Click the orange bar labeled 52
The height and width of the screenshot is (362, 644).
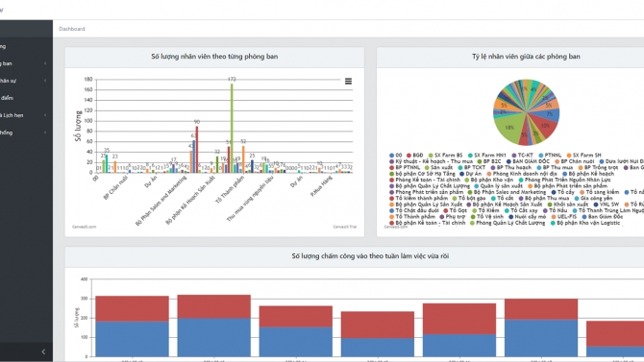click(243, 159)
